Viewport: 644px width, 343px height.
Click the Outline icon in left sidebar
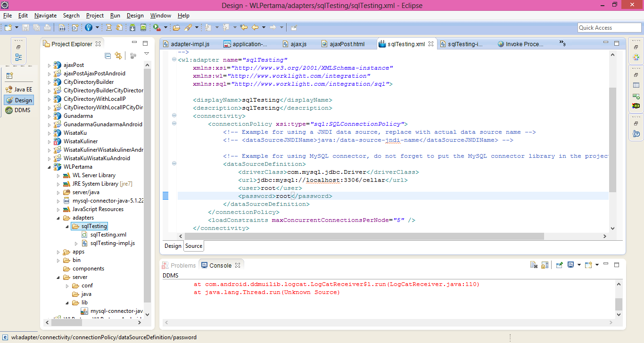pos(18,57)
